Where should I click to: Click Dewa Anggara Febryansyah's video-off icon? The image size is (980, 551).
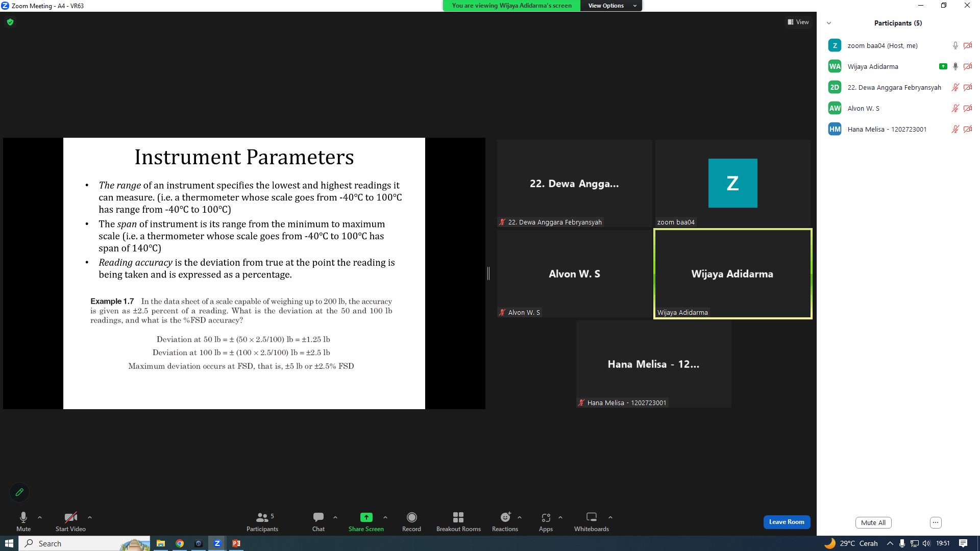point(968,87)
